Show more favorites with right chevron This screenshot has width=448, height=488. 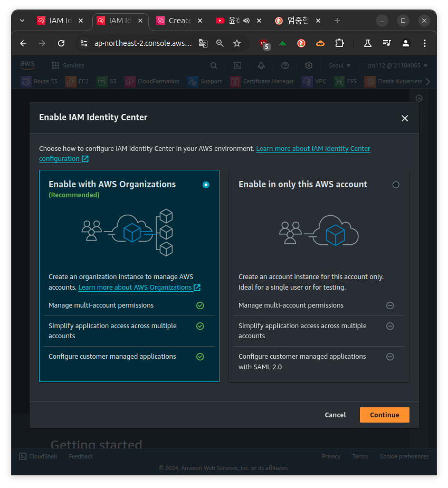(428, 82)
